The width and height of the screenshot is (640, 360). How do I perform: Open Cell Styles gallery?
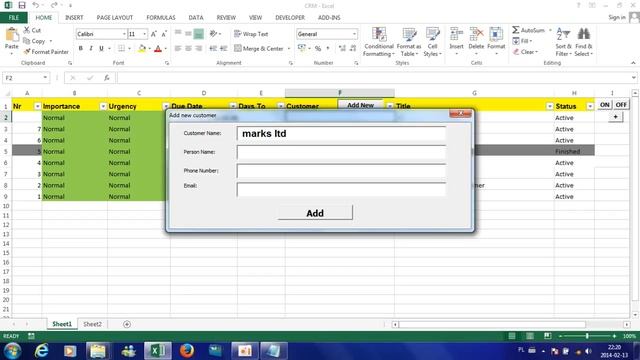[432, 42]
